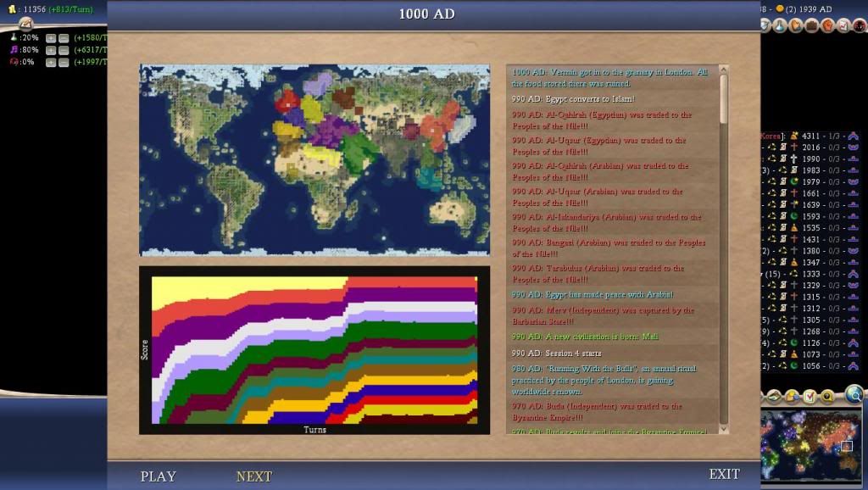Click the score 1661 in scoreboard
Image resolution: width=868 pixels, height=490 pixels.
(x=810, y=193)
